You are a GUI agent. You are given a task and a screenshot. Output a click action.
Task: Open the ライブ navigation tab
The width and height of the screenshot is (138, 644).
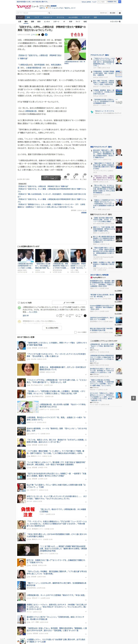37,17
